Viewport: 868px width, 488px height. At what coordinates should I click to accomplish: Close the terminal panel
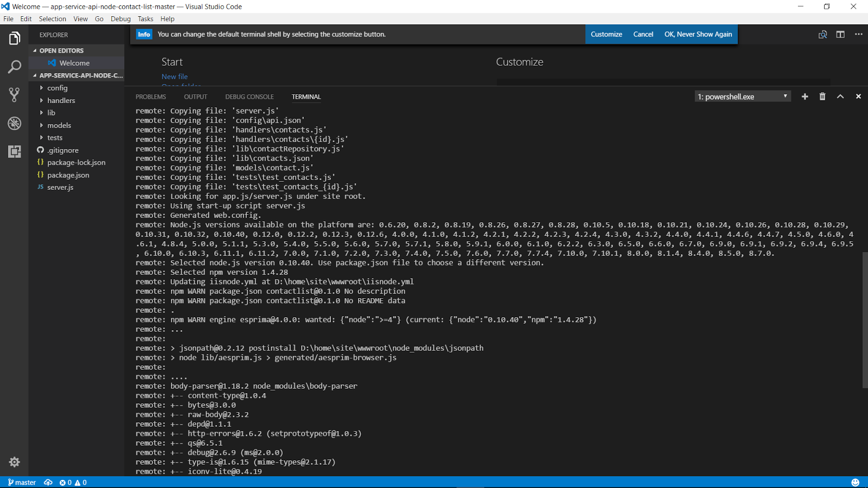pyautogui.click(x=858, y=97)
